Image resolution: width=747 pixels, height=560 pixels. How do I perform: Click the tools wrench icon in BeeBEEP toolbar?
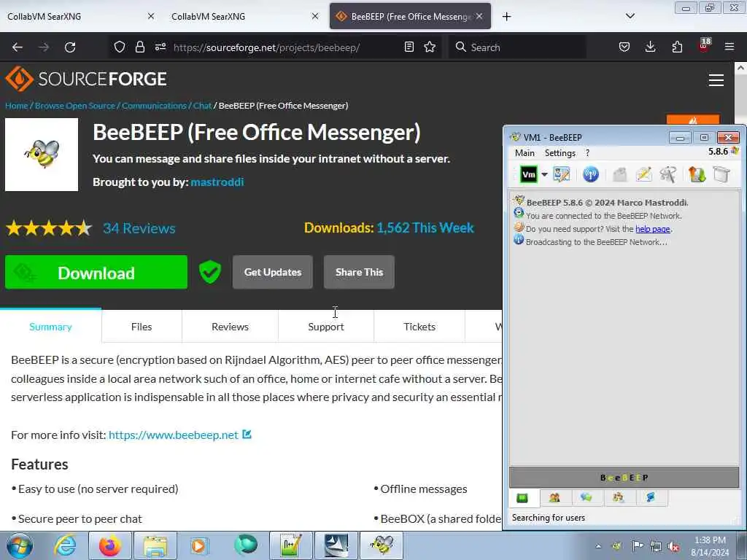click(x=668, y=175)
